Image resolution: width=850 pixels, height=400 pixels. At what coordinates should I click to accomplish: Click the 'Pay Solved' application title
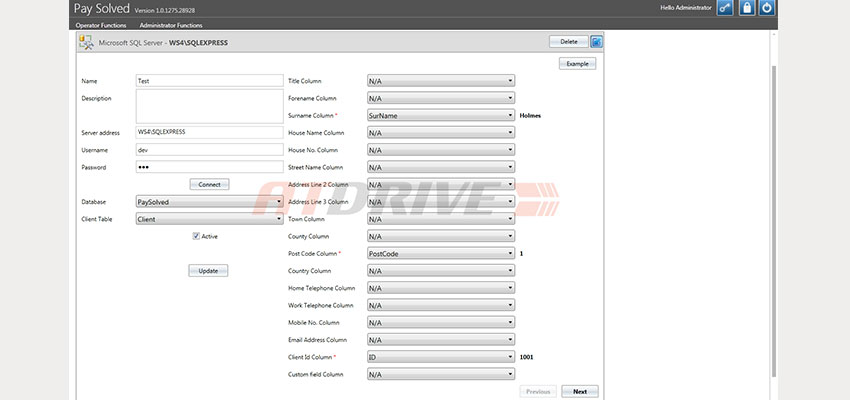click(101, 9)
